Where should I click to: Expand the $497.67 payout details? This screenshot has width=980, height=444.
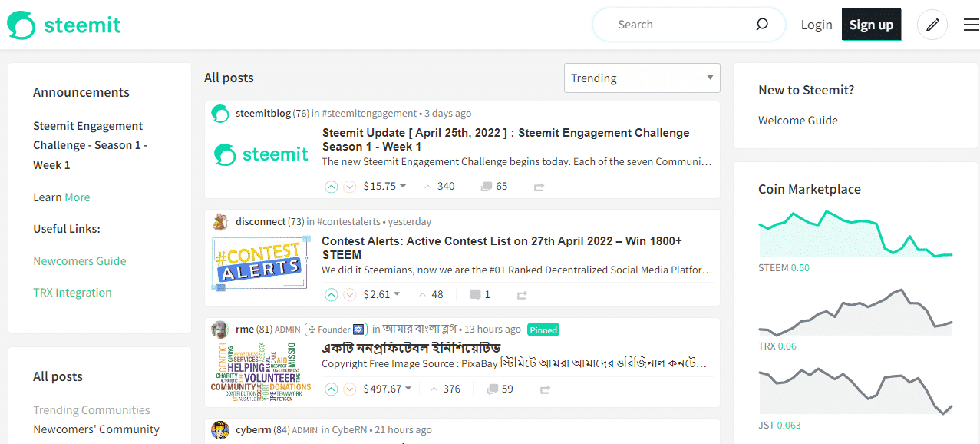tap(388, 389)
